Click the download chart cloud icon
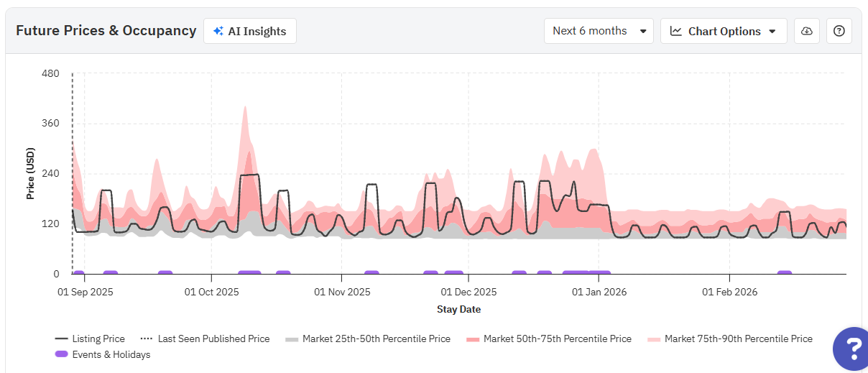This screenshot has width=868, height=373. (807, 31)
